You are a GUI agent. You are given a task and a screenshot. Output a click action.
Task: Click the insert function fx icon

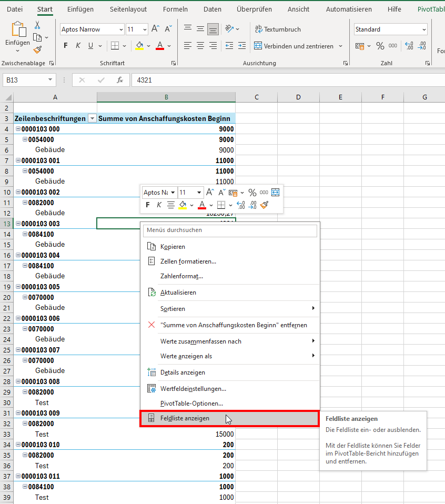(x=120, y=80)
